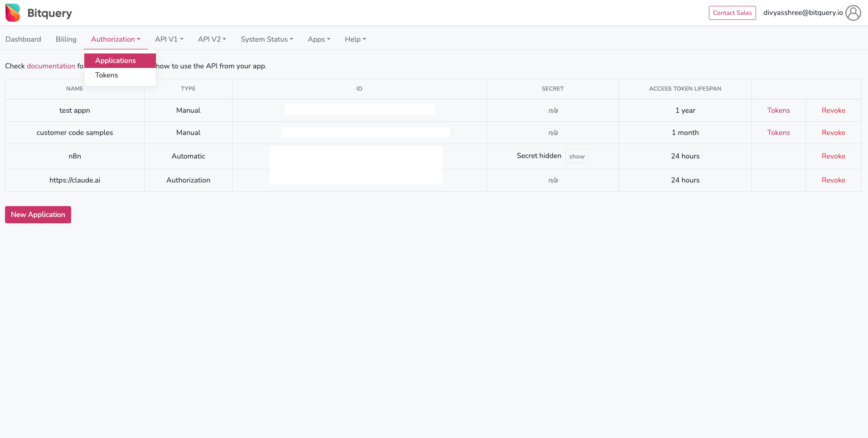
Task: Expand the API V1 dropdown
Action: click(x=169, y=39)
